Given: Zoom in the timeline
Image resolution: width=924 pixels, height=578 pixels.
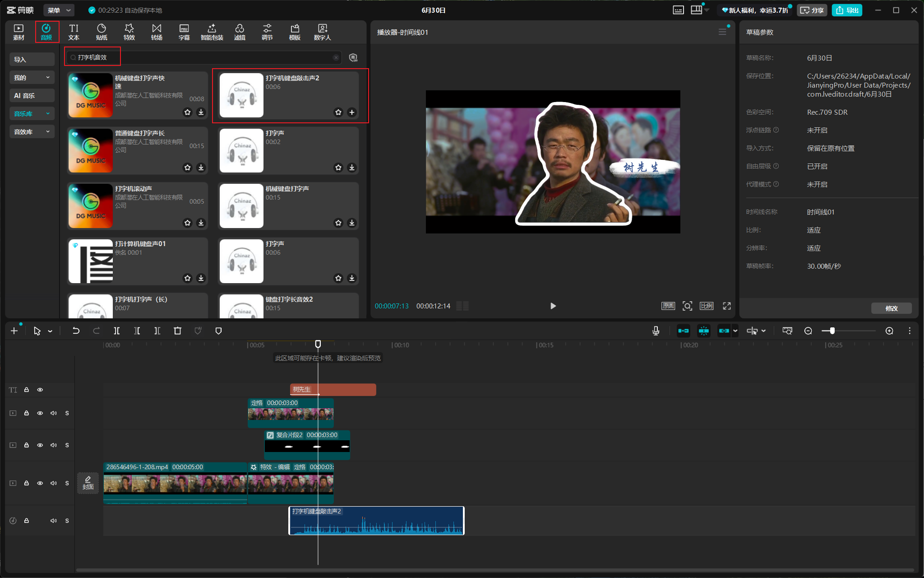Looking at the screenshot, I should coord(889,331).
